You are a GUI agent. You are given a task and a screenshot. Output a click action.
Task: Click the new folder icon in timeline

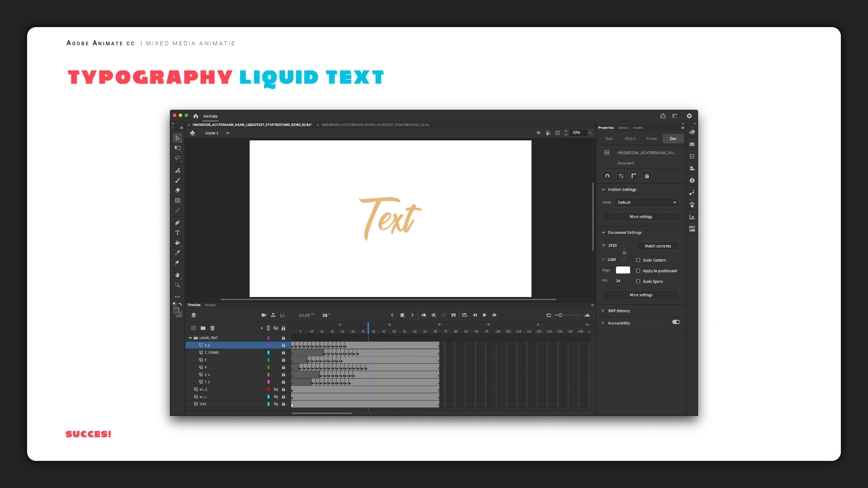click(x=203, y=328)
